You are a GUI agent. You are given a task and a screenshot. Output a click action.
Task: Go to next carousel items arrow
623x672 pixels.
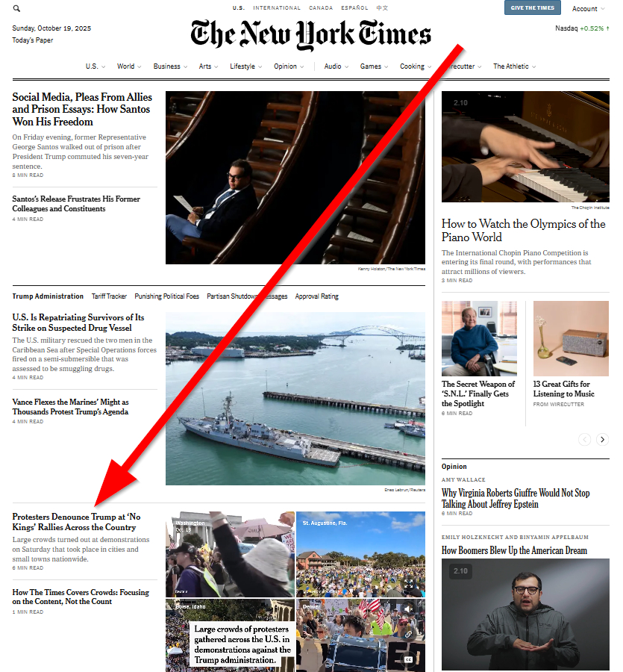point(602,439)
